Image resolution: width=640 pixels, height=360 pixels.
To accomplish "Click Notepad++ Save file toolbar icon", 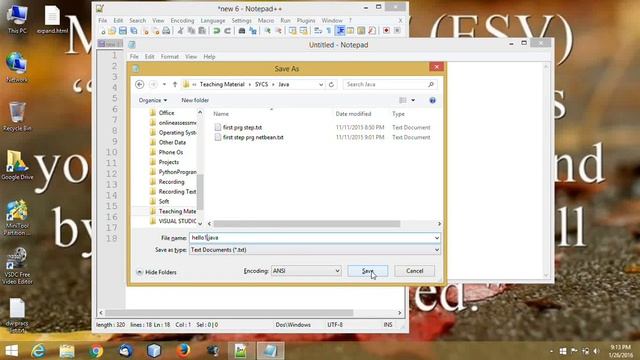I will (x=122, y=31).
